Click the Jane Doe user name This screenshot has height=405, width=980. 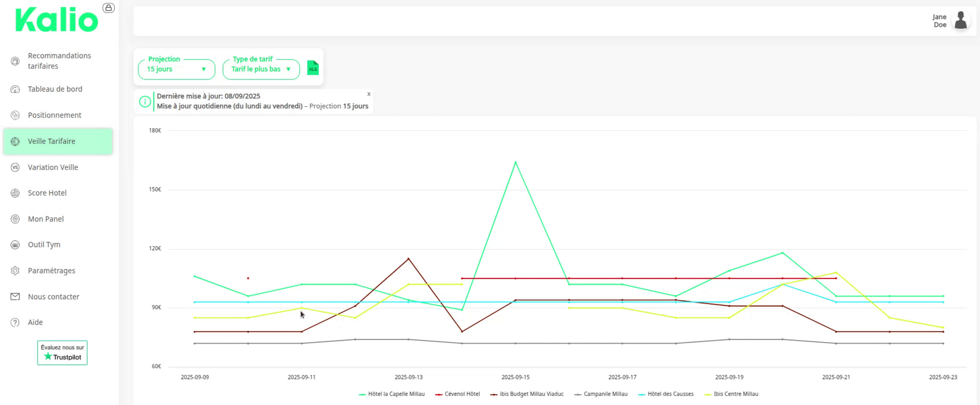(x=939, y=21)
